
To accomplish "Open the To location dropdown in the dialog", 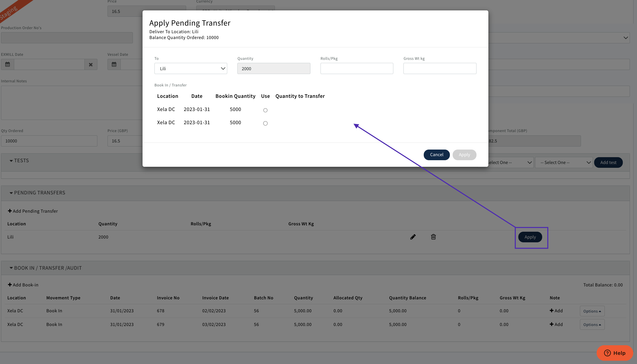I will (x=190, y=68).
